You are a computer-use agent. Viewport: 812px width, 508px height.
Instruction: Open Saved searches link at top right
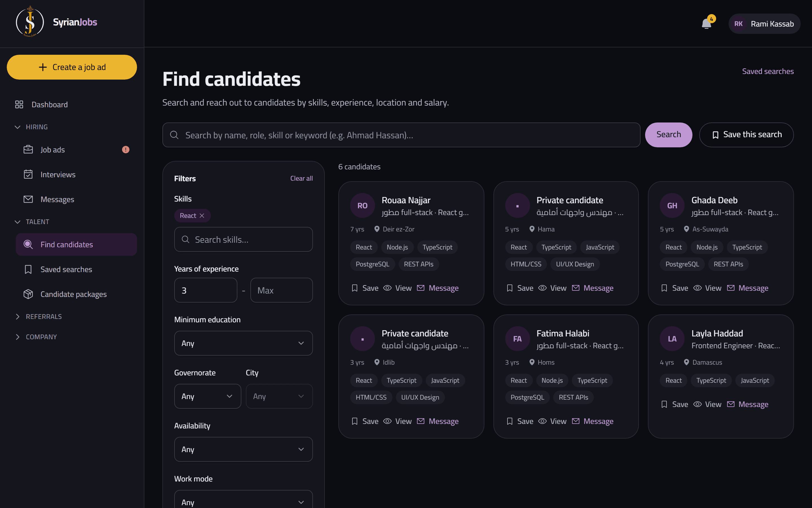coord(768,71)
